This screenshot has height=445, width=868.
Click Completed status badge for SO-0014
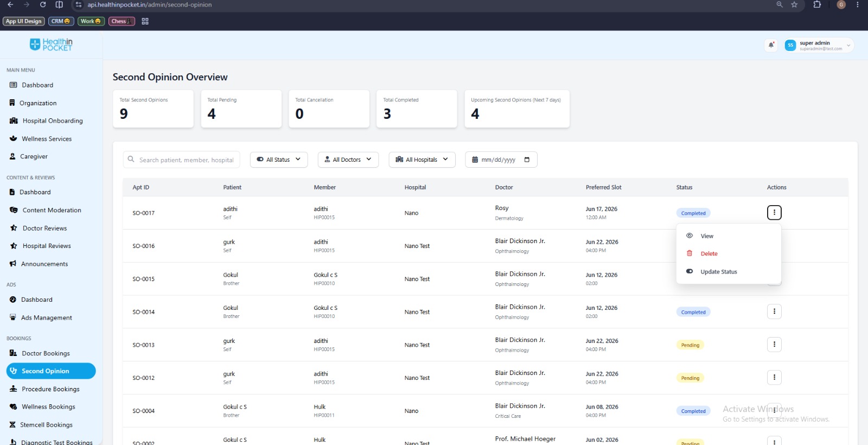click(693, 312)
